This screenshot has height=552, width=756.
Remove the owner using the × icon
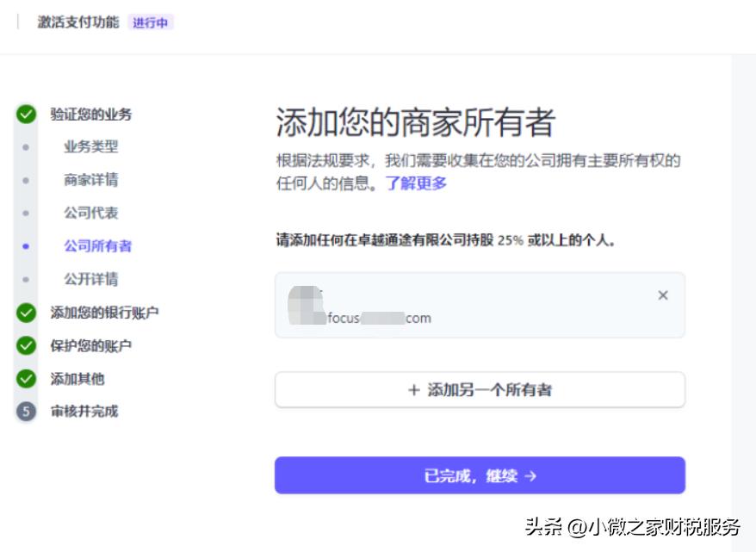click(663, 295)
